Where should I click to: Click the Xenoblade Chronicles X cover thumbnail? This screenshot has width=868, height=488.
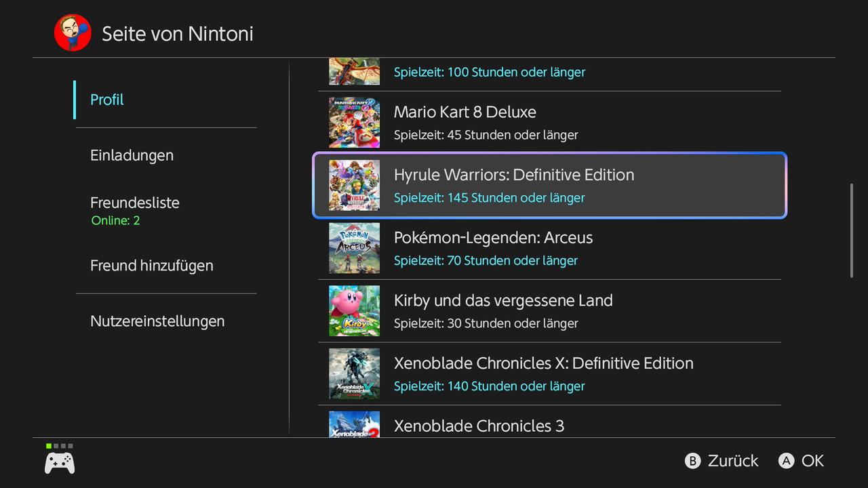tap(354, 374)
